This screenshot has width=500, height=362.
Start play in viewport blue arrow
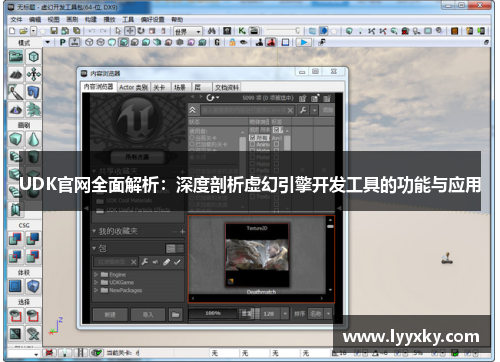(304, 42)
